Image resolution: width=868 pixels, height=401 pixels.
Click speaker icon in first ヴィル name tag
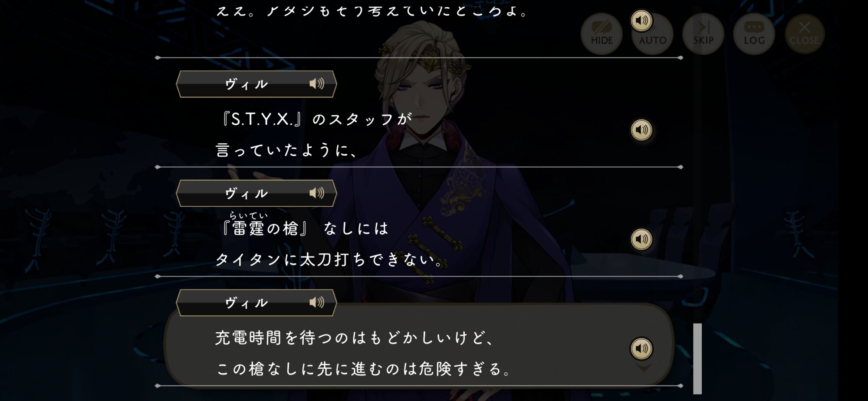click(317, 83)
